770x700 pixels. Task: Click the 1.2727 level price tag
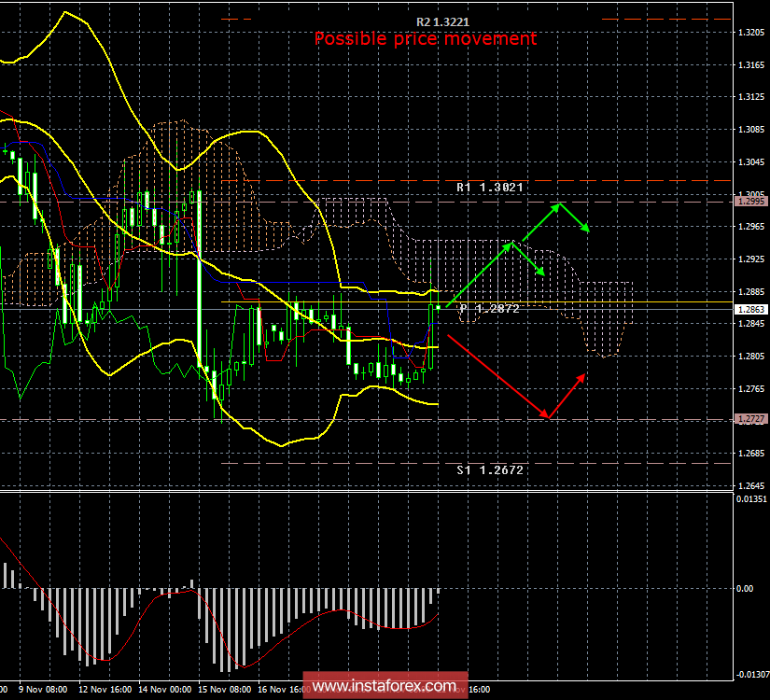pos(750,418)
